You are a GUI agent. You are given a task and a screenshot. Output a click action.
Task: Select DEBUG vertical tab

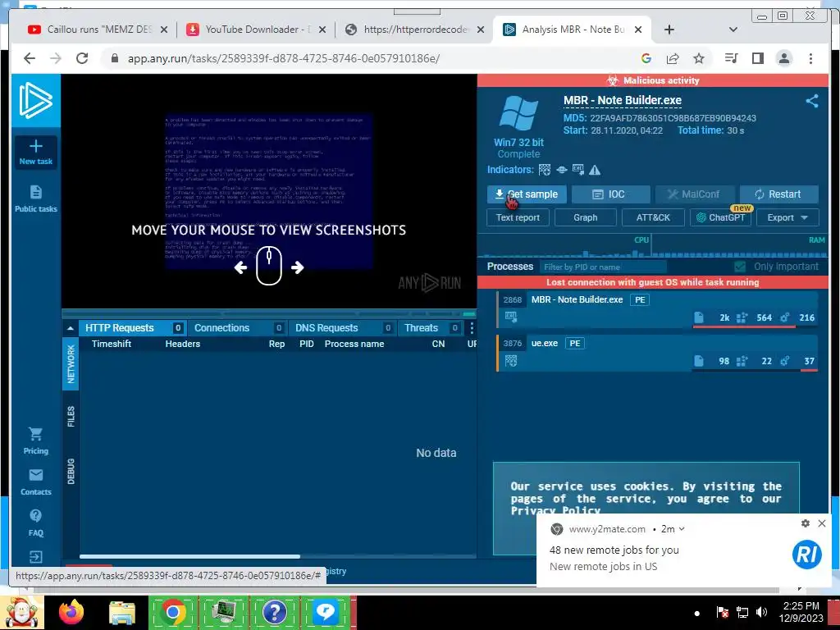click(x=71, y=472)
